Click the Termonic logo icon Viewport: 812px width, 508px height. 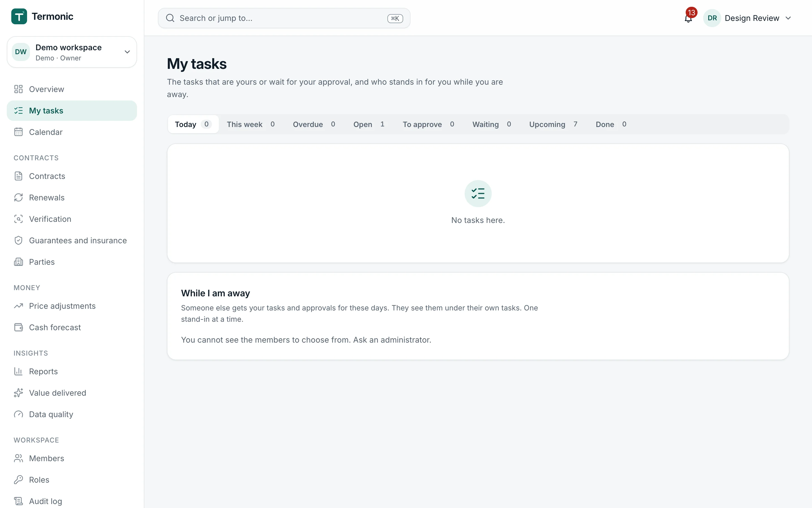tap(19, 16)
